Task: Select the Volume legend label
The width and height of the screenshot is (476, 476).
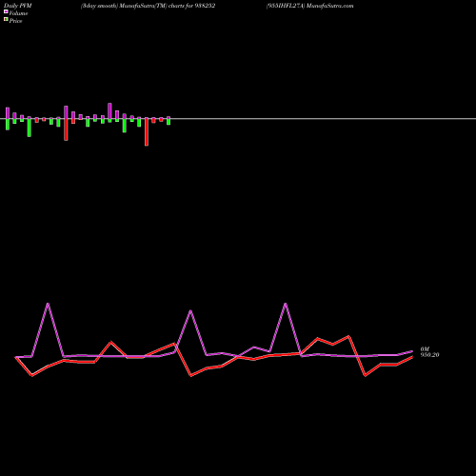Action: pos(18,13)
